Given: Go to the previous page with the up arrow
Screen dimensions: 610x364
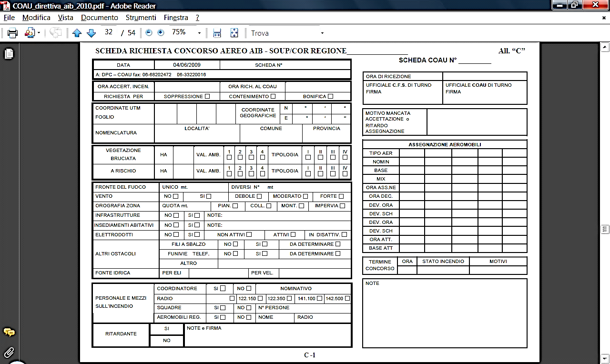Looking at the screenshot, I should (77, 33).
